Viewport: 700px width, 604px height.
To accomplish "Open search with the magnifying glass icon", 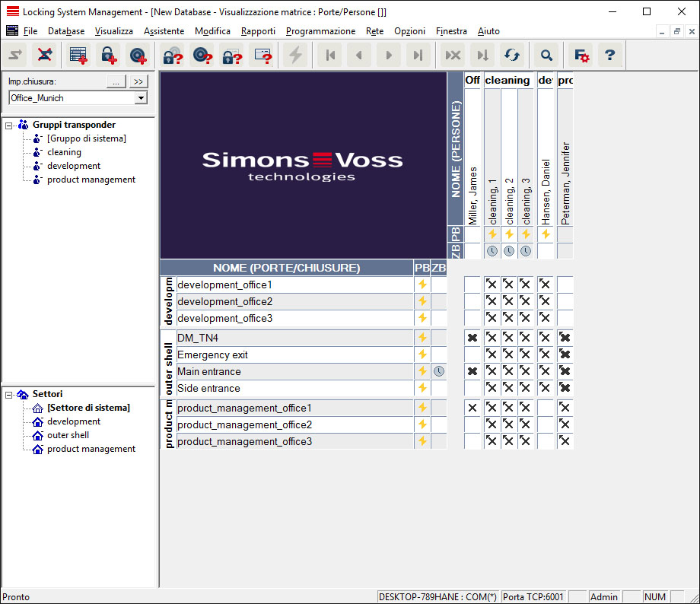I will pos(546,55).
